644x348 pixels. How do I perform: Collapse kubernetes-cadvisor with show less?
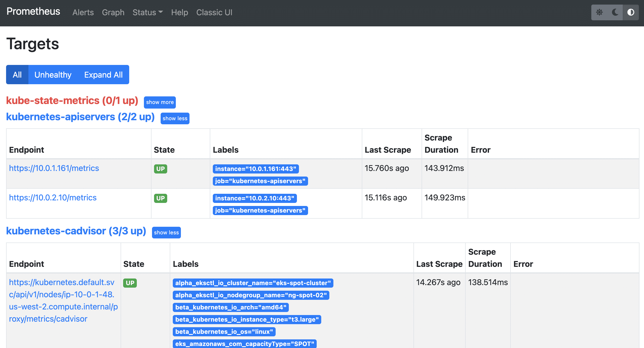tap(166, 232)
